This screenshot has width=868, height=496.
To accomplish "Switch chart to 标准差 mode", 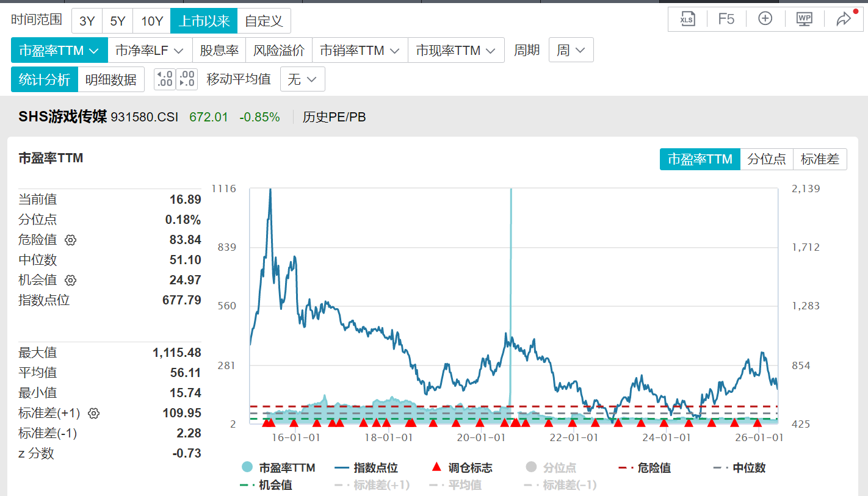I will pos(820,159).
